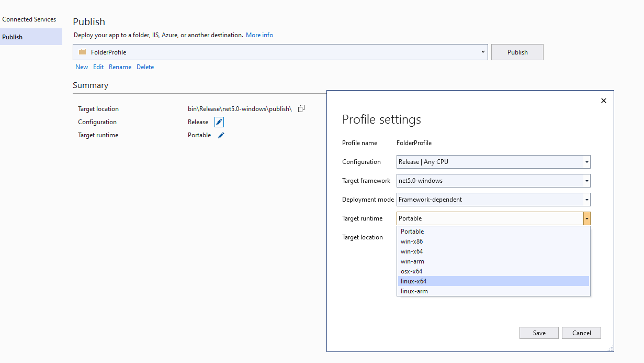The image size is (644, 363).
Task: Create a new publish profile
Action: click(x=82, y=67)
